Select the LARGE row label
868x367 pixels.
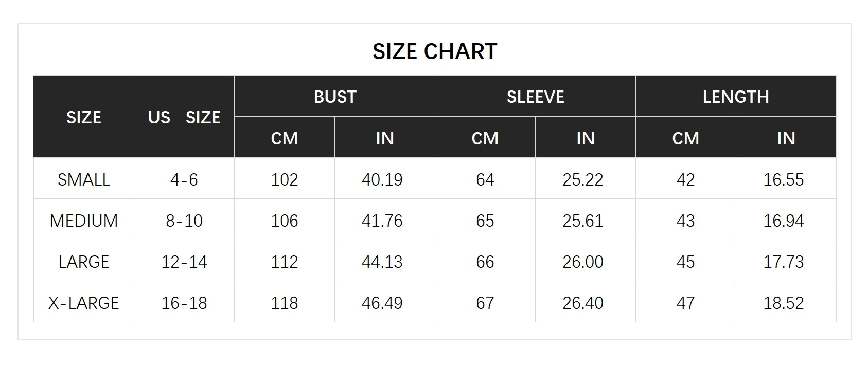(84, 261)
